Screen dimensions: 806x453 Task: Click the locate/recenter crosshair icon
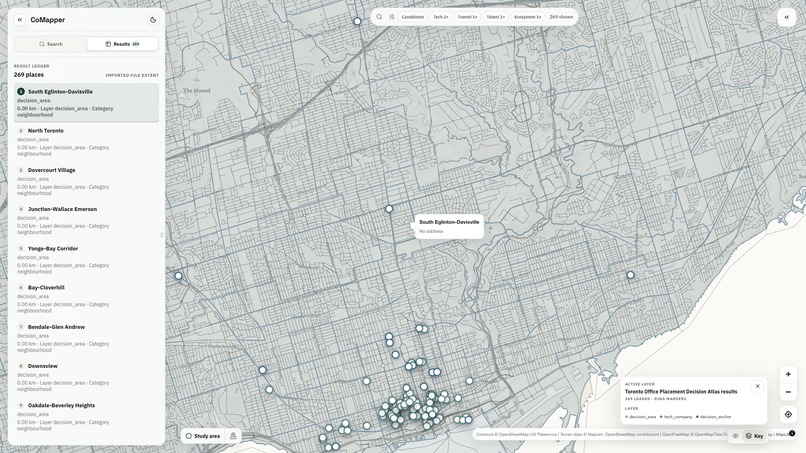788,414
